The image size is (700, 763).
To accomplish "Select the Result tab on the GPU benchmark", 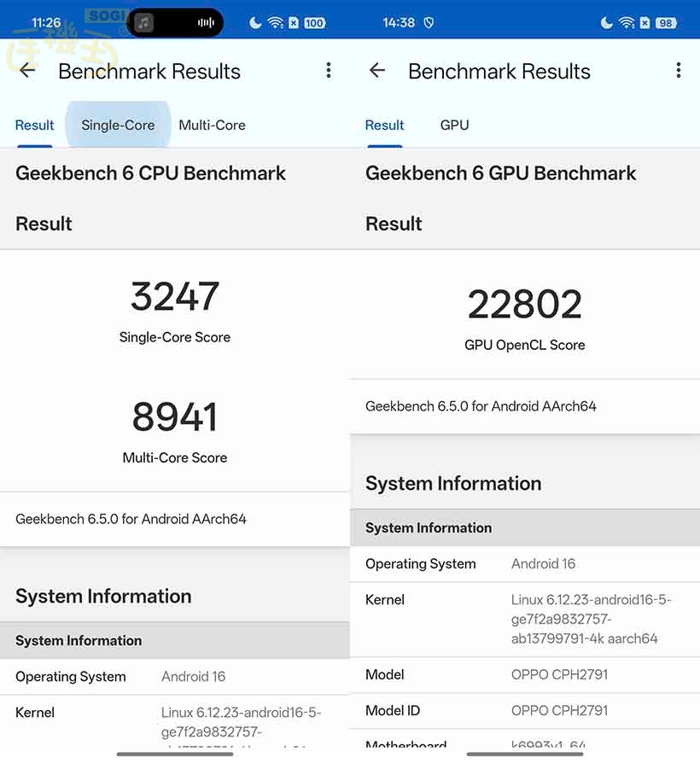I will pos(384,125).
